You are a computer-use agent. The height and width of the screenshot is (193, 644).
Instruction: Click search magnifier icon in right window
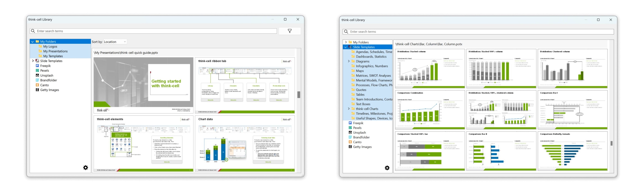pos(346,31)
